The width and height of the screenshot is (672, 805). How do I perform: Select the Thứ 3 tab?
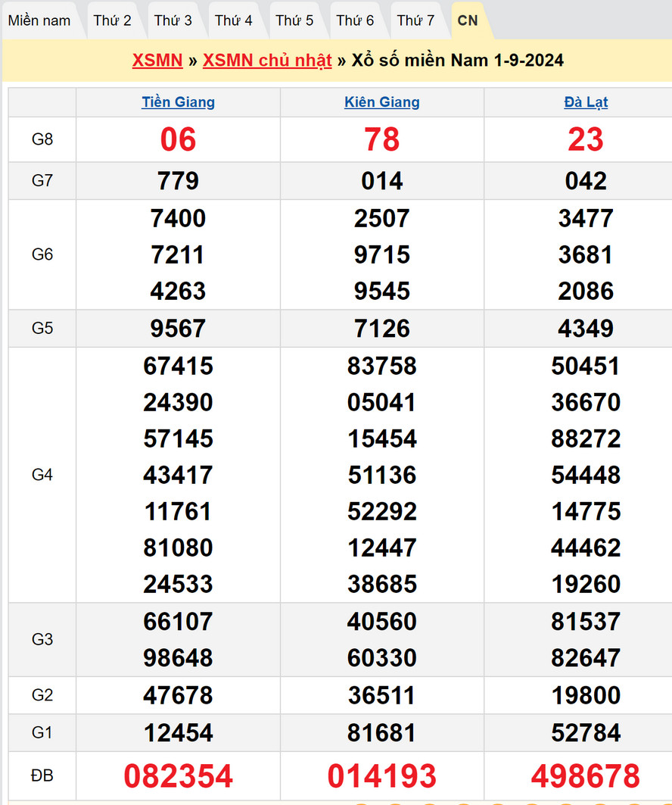[173, 20]
